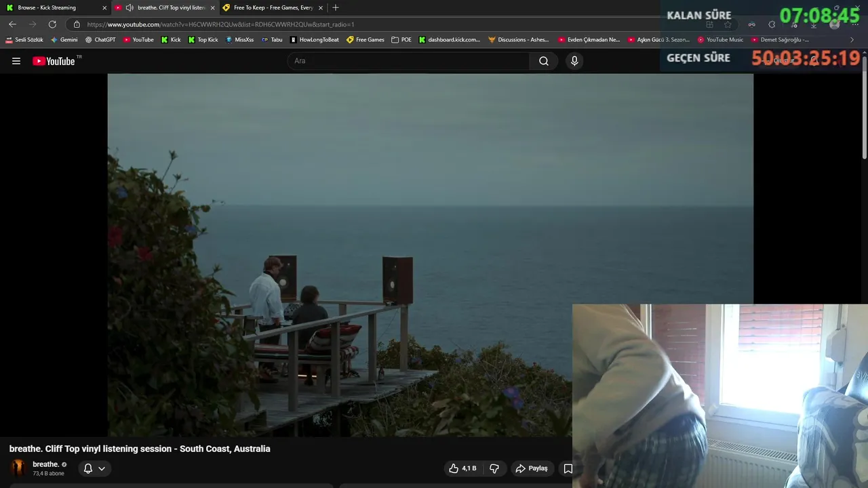
Task: Open Free Games bookmark
Action: 366,40
